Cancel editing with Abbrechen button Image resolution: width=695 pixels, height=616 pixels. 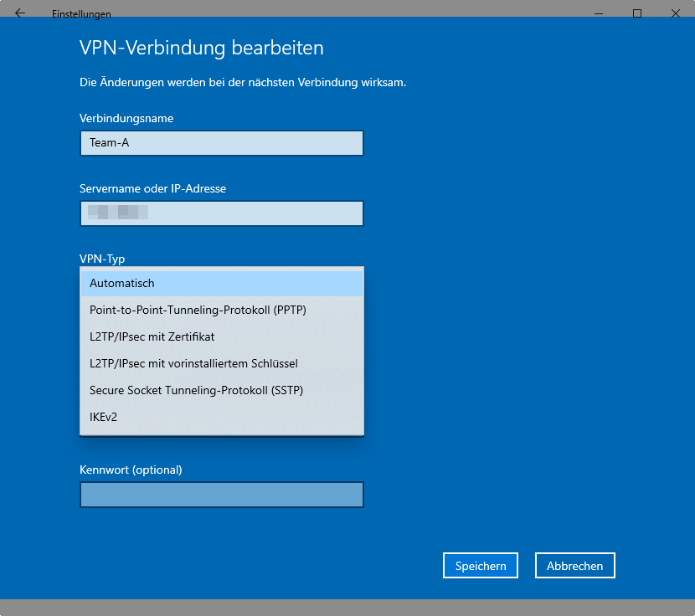coord(575,566)
